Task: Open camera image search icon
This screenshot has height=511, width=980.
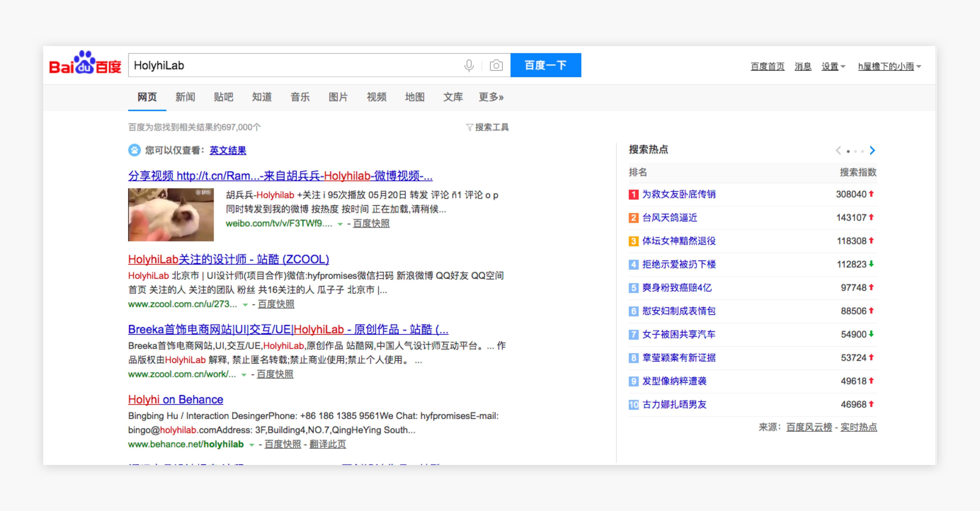Action: coord(496,65)
